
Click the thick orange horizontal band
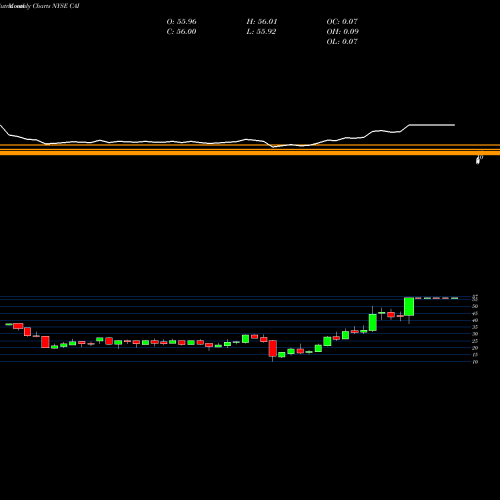point(250,153)
